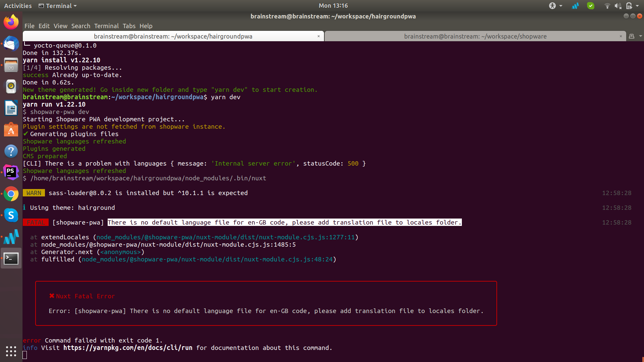Open Firefox from the dock
This screenshot has width=644, height=362.
pyautogui.click(x=11, y=21)
